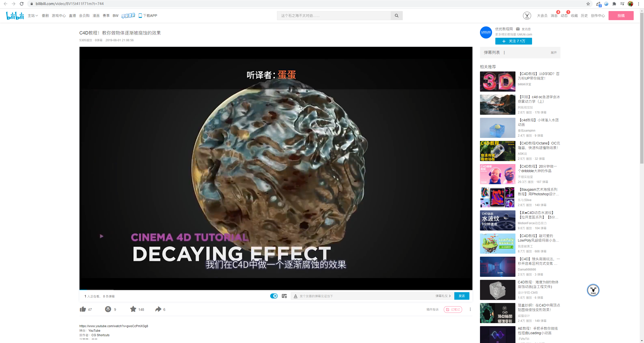Open the user avatar deer icon
Image resolution: width=644 pixels, height=343 pixels.
pos(527,16)
